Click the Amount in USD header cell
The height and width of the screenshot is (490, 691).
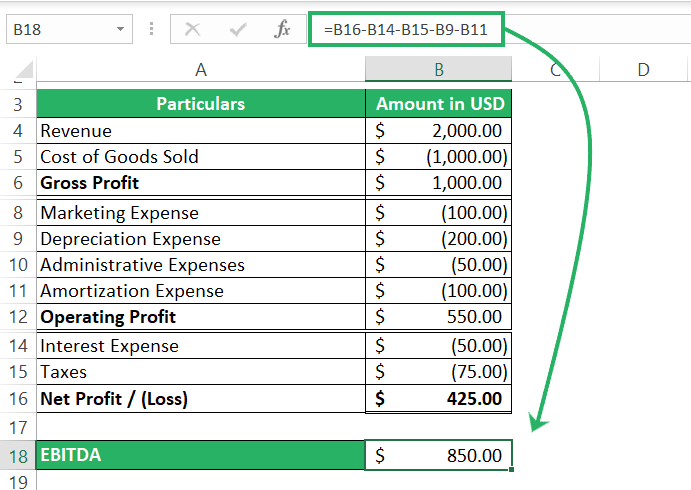(x=438, y=104)
